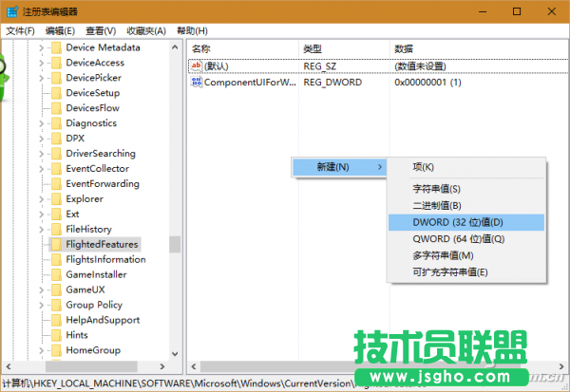Image resolution: width=570 pixels, height=392 pixels.
Task: Expand the DriverSearching tree node
Action: [41, 154]
